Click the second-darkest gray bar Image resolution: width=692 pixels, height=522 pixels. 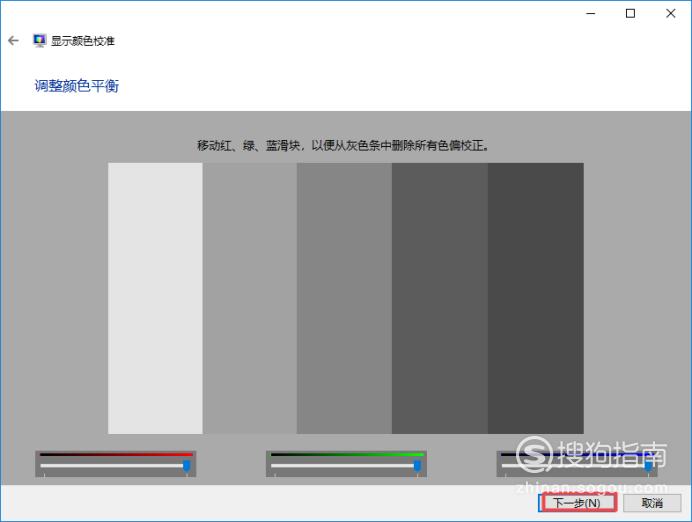[x=440, y=298]
